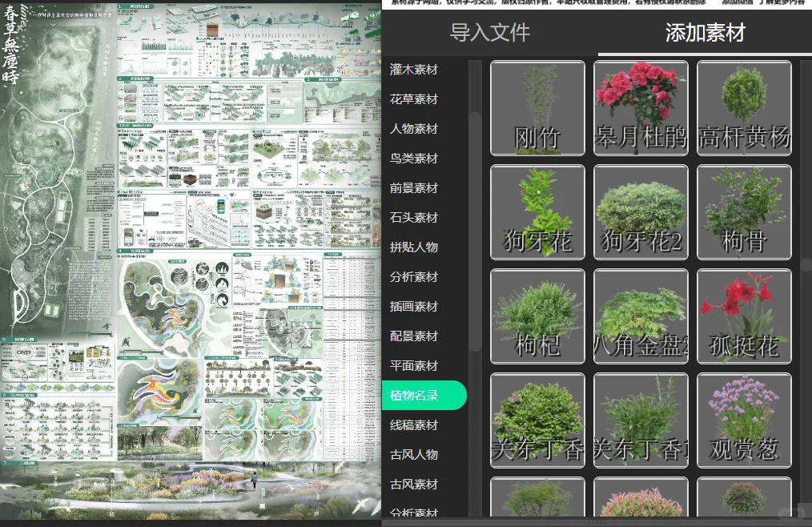The width and height of the screenshot is (812, 527).
Task: Select the 皋月杜鹃 azalea asset
Action: pos(640,108)
